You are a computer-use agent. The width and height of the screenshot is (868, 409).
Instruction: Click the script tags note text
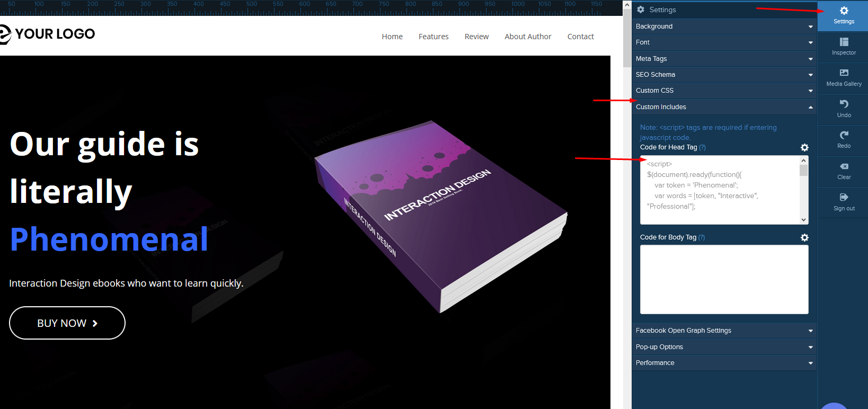pyautogui.click(x=708, y=132)
